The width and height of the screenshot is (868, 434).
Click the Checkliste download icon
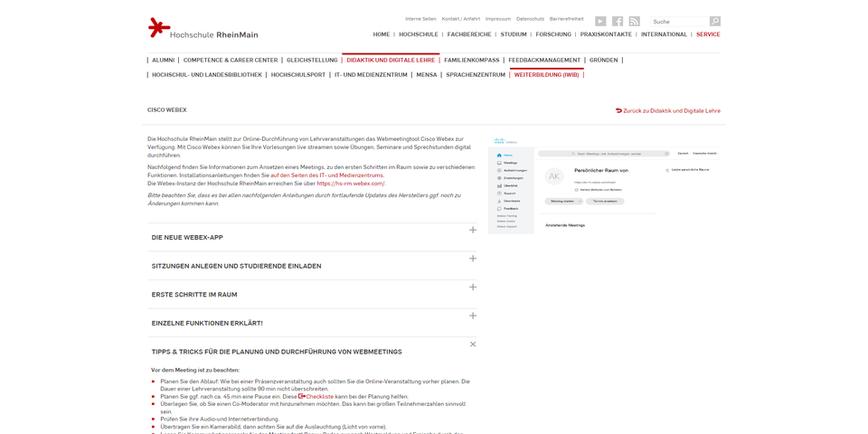pos(302,396)
